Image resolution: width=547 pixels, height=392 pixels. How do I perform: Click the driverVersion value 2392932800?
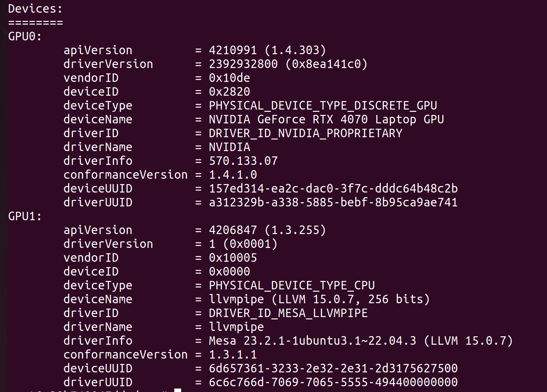[x=243, y=64]
